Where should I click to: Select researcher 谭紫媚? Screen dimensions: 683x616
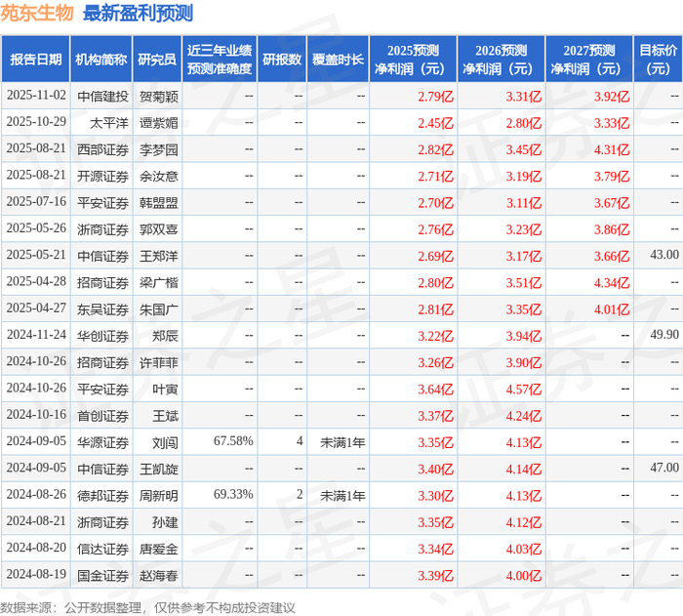[x=158, y=123]
